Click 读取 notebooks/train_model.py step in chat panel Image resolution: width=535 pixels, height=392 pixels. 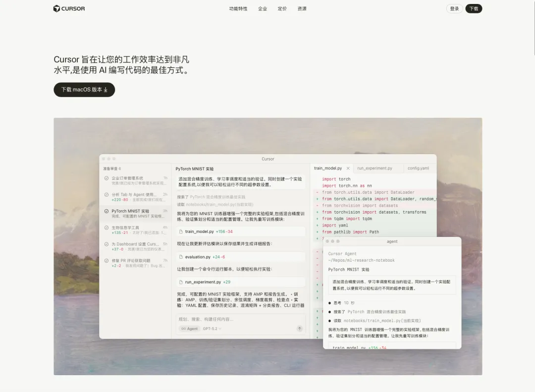pos(215,205)
